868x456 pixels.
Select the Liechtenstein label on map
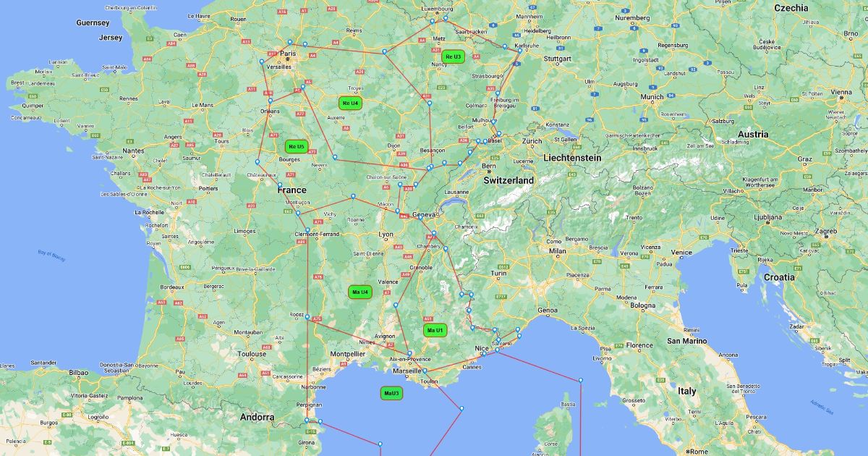573,157
